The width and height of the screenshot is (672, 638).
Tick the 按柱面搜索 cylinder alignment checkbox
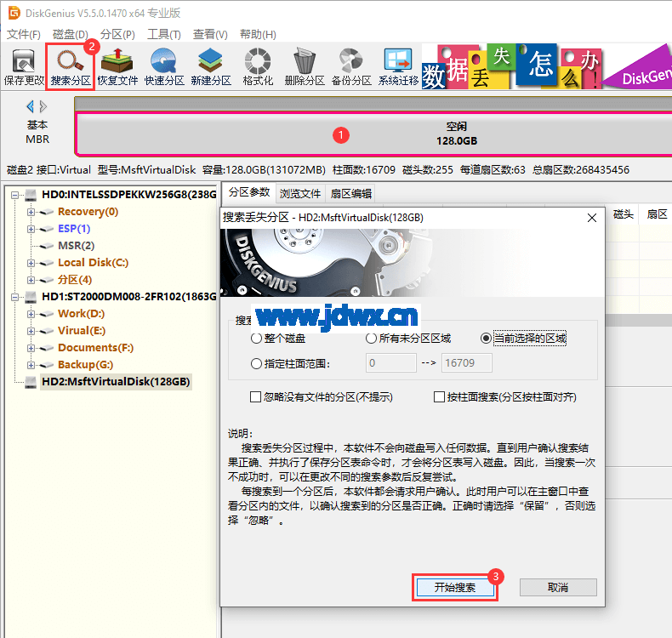pyautogui.click(x=439, y=397)
